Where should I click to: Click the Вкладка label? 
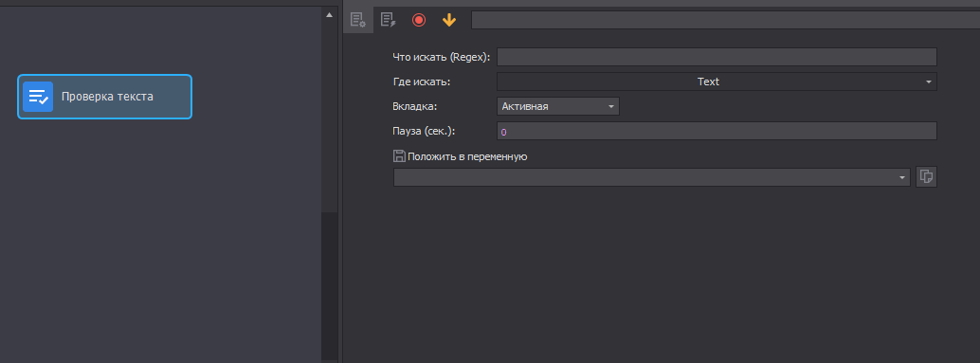[x=414, y=106]
